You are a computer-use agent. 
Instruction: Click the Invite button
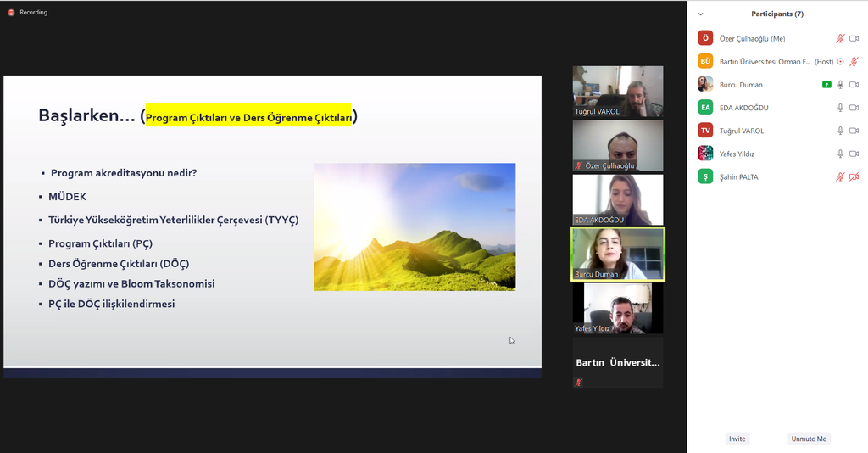tap(737, 439)
